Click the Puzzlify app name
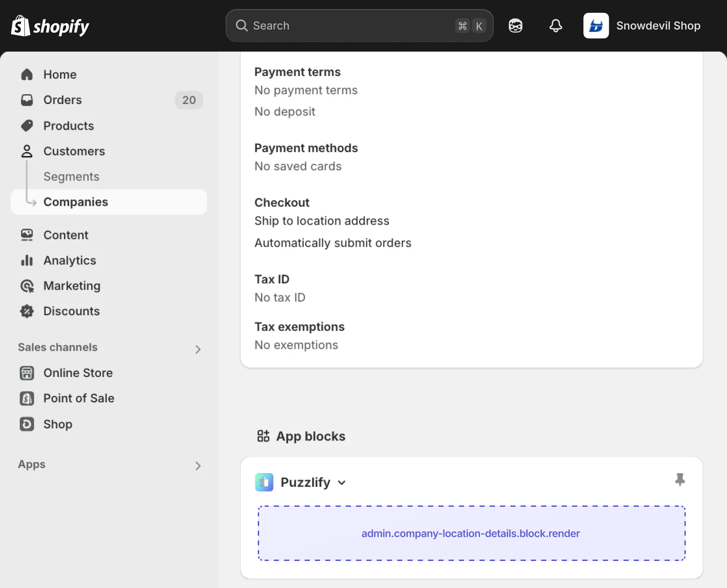 [x=305, y=482]
